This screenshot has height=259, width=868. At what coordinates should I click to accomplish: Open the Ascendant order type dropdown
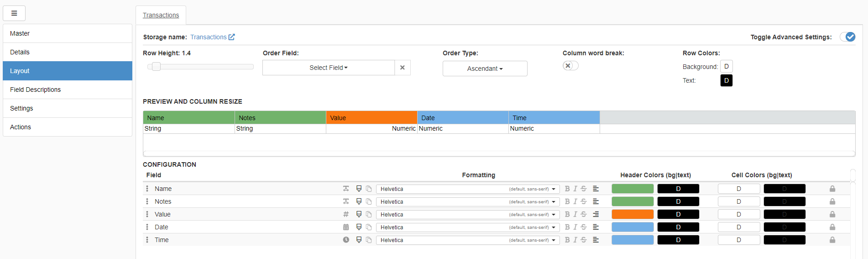(485, 69)
